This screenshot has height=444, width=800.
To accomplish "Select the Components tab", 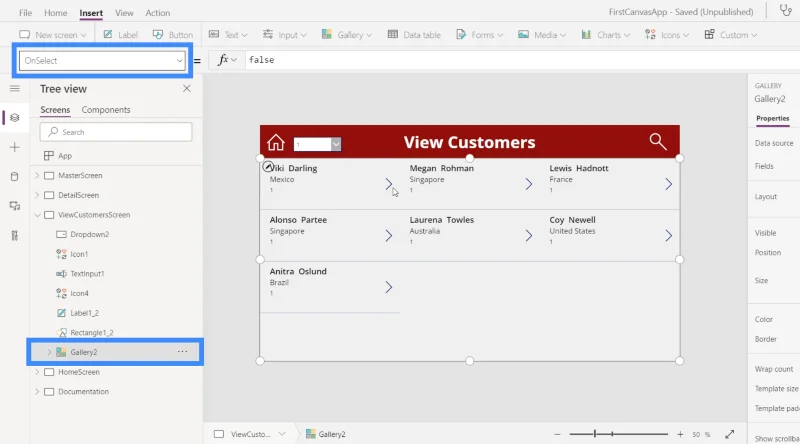I will tap(106, 110).
